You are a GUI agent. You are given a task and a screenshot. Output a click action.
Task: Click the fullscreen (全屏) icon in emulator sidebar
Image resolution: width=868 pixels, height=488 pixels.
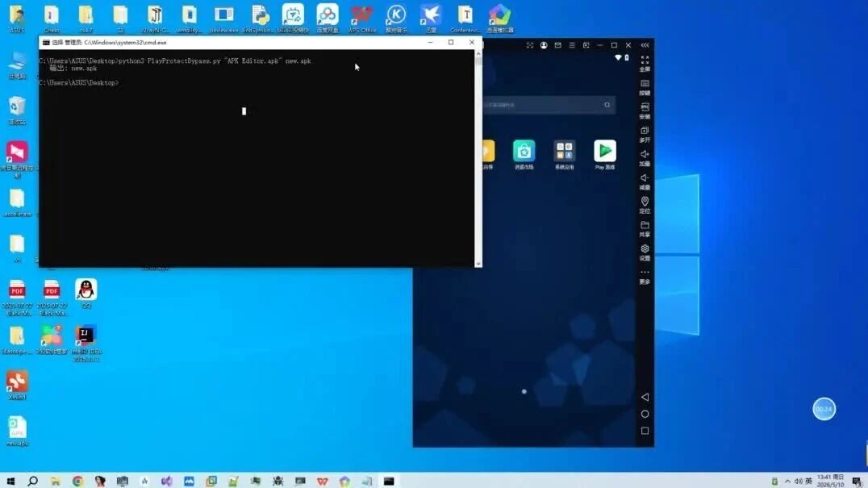pos(645,63)
